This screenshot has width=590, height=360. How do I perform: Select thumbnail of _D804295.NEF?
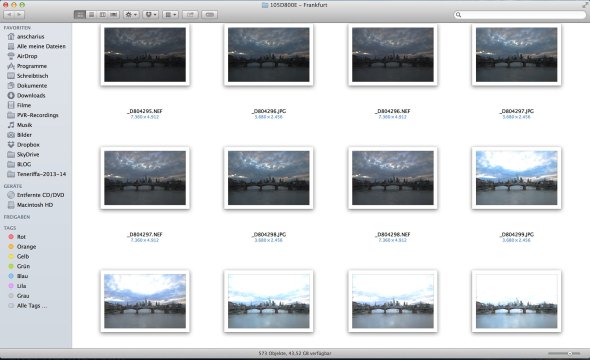pyautogui.click(x=145, y=55)
